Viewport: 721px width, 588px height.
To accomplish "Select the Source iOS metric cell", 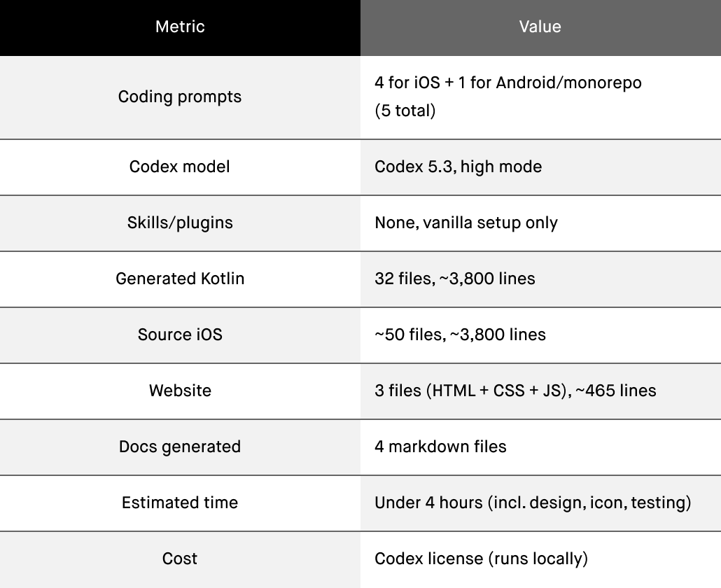I will point(180,335).
